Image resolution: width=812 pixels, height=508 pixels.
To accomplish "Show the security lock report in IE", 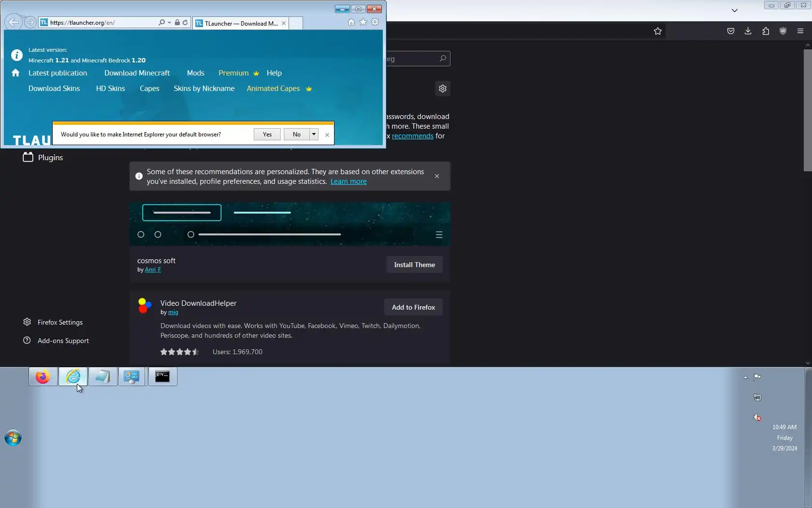I will 177,23.
